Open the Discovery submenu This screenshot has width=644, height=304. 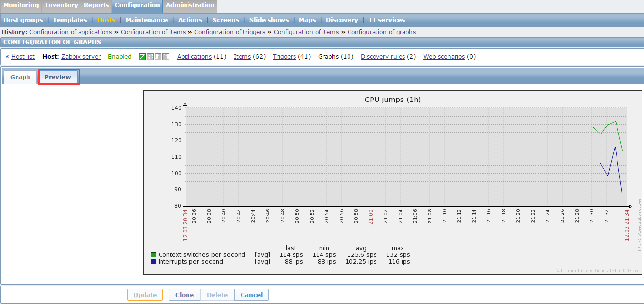tap(342, 20)
